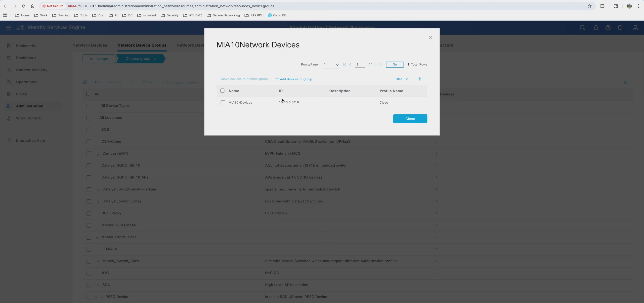
Task: Open the help question mark icon
Action: pos(608,27)
